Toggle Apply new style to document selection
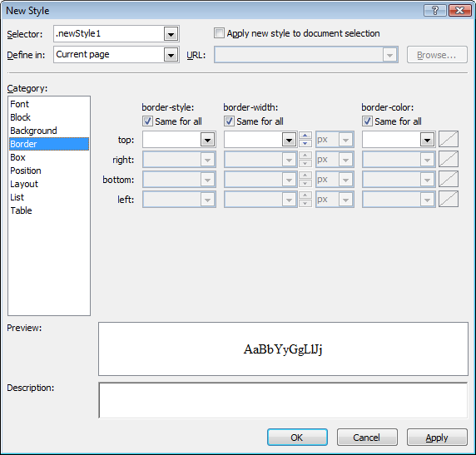This screenshot has height=455, width=476. [x=219, y=33]
